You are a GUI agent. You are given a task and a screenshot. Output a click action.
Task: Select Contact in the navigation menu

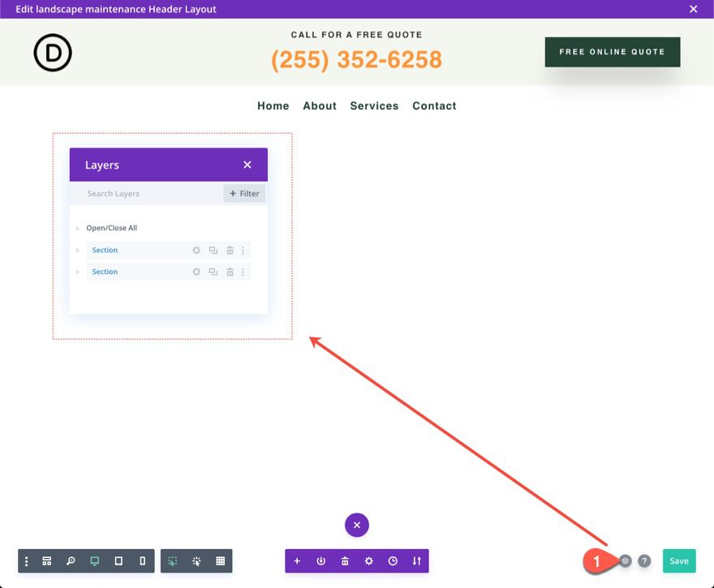pyautogui.click(x=434, y=105)
